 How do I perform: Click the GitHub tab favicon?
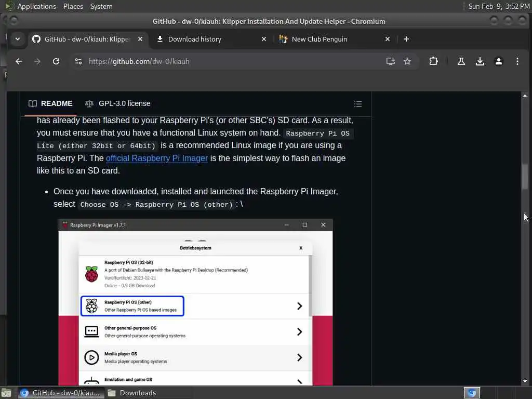tap(36, 39)
